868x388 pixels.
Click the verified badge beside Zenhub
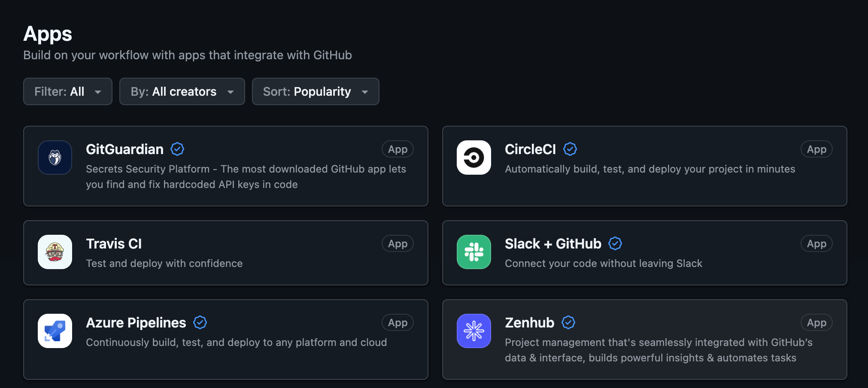(x=568, y=322)
